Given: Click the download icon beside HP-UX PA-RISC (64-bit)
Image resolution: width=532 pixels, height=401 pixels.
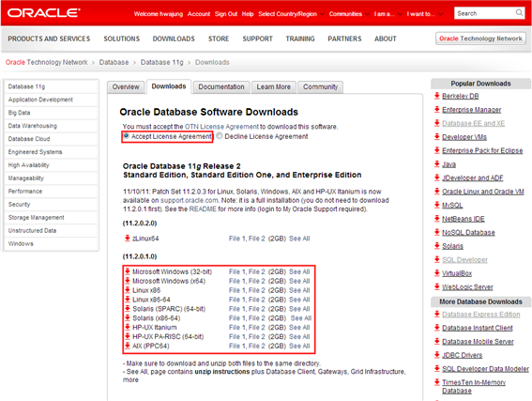Looking at the screenshot, I should click(128, 336).
